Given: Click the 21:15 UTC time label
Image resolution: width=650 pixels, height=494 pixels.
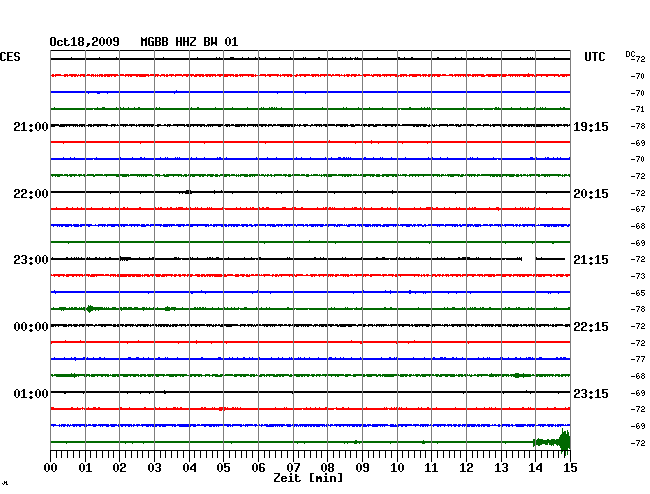Looking at the screenshot, I should coord(591,260).
